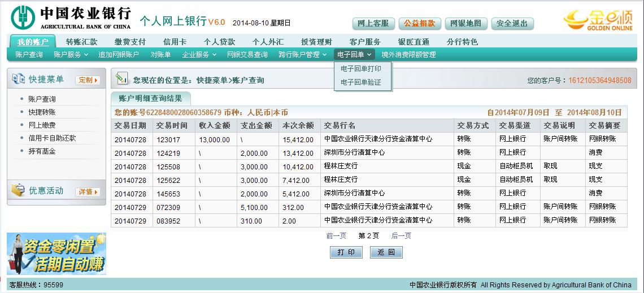This screenshot has width=644, height=293.
Task: Click the 安全退出 button
Action: click(512, 23)
